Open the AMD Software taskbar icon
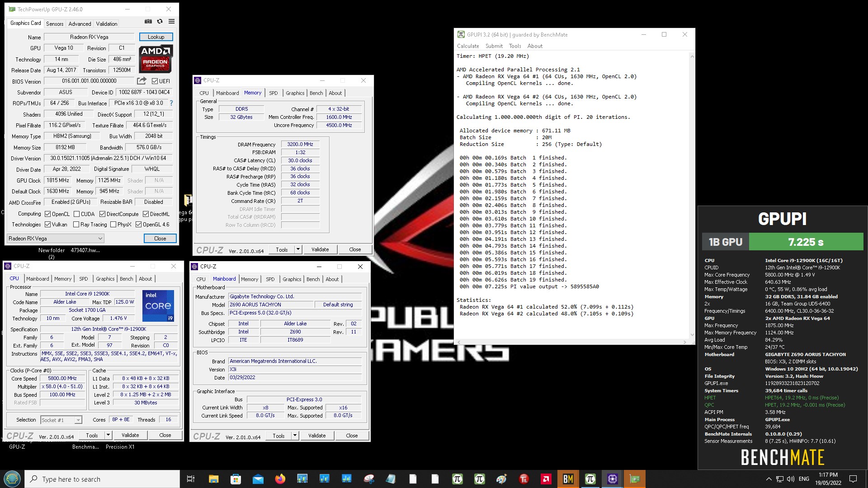 [546, 479]
